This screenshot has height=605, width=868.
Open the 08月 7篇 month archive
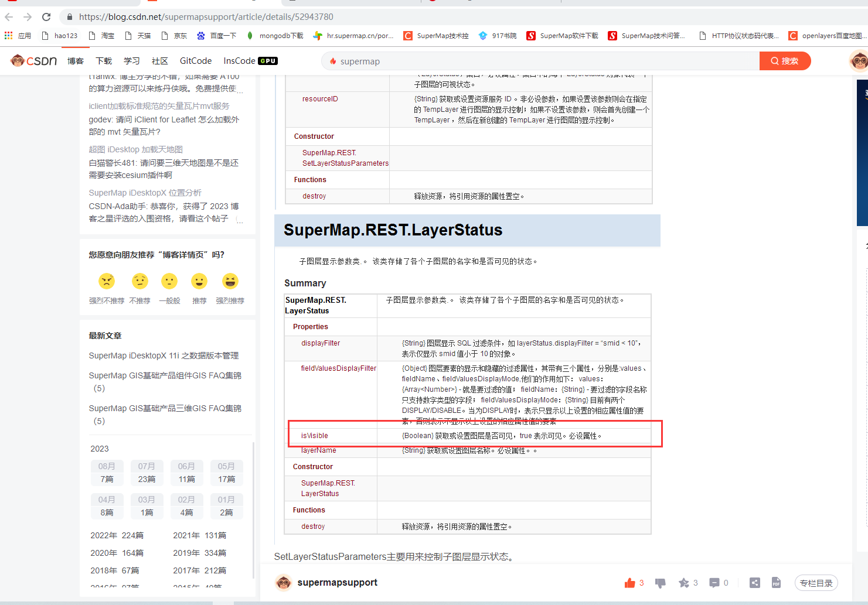coord(107,473)
